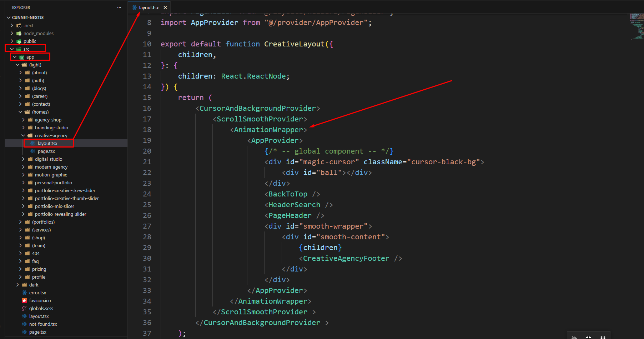
Task: Collapse the src folder chevron
Action: tap(12, 49)
